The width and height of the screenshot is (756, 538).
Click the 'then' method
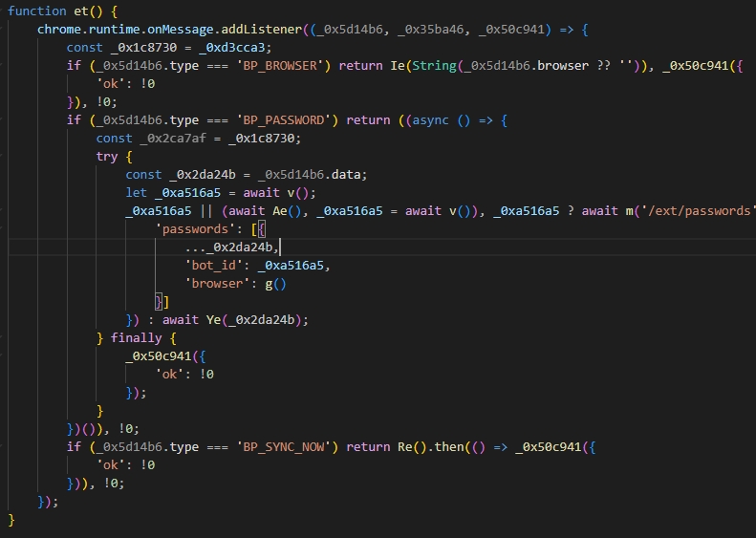449,447
